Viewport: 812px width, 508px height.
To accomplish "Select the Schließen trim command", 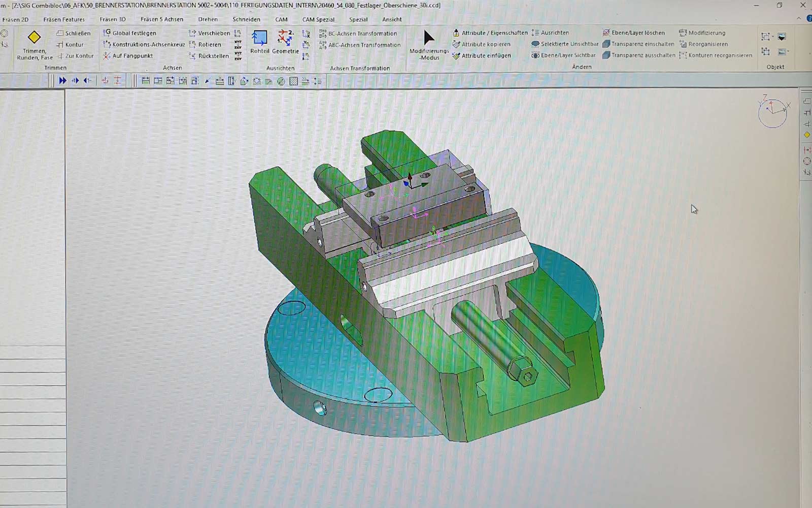I will 73,33.
